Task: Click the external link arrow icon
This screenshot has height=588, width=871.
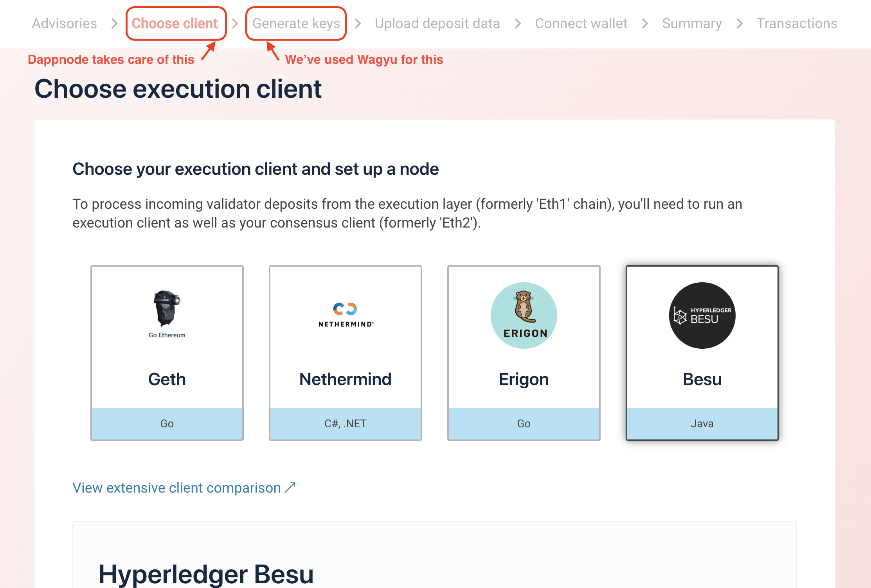Action: click(290, 488)
